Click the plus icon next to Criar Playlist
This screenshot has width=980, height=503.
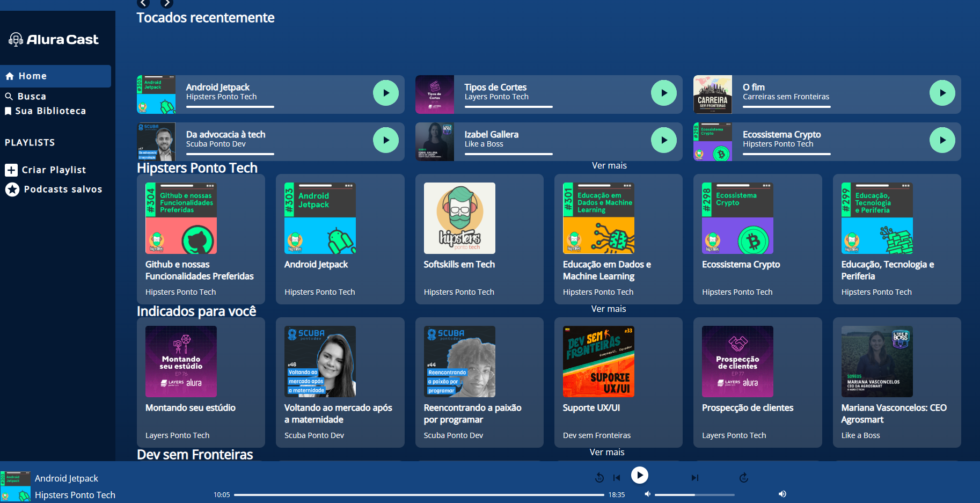[x=11, y=170]
